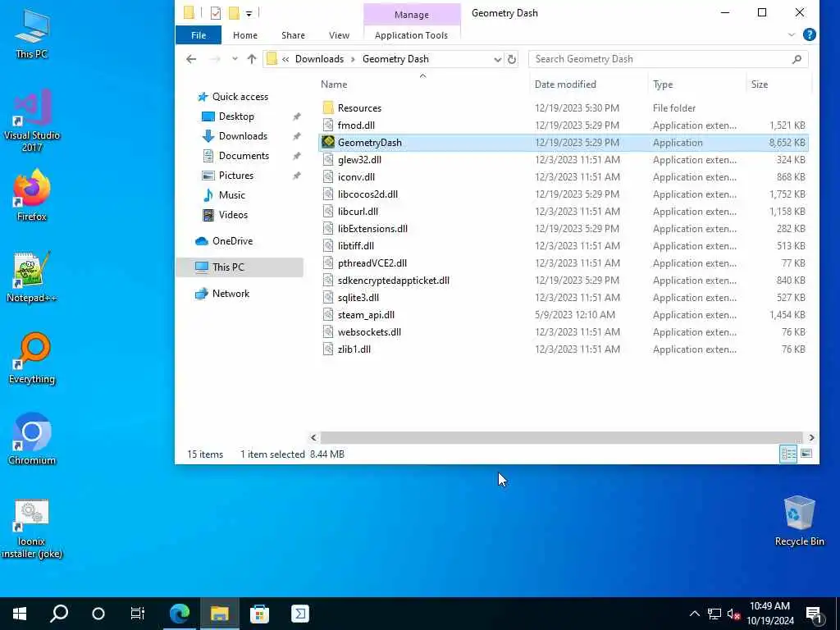Open Firefox from the desktop

pyautogui.click(x=32, y=195)
